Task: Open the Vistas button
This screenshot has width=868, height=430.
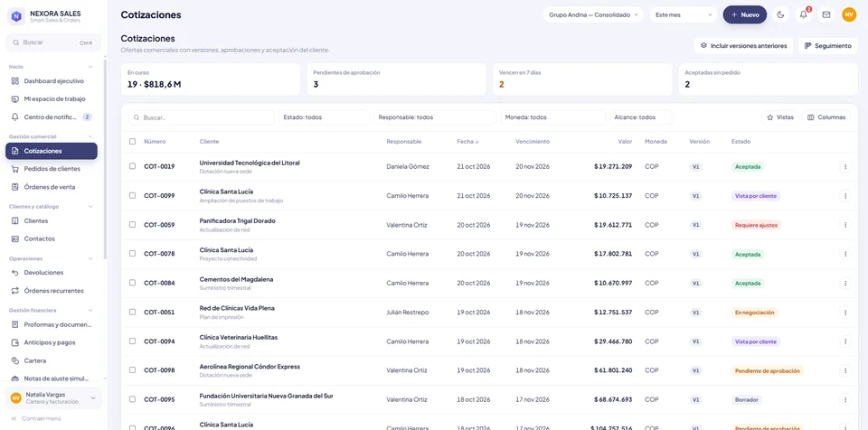Action: coord(780,117)
